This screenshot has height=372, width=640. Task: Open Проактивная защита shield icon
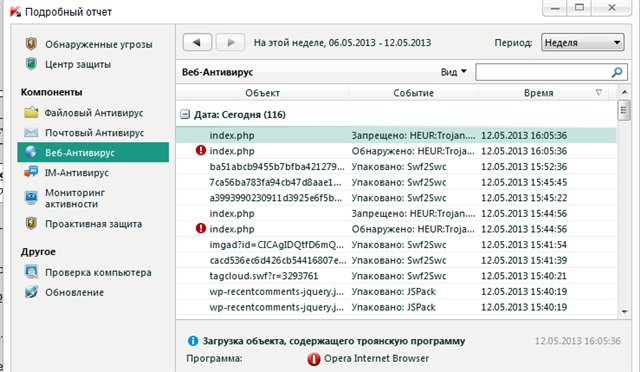tap(31, 223)
